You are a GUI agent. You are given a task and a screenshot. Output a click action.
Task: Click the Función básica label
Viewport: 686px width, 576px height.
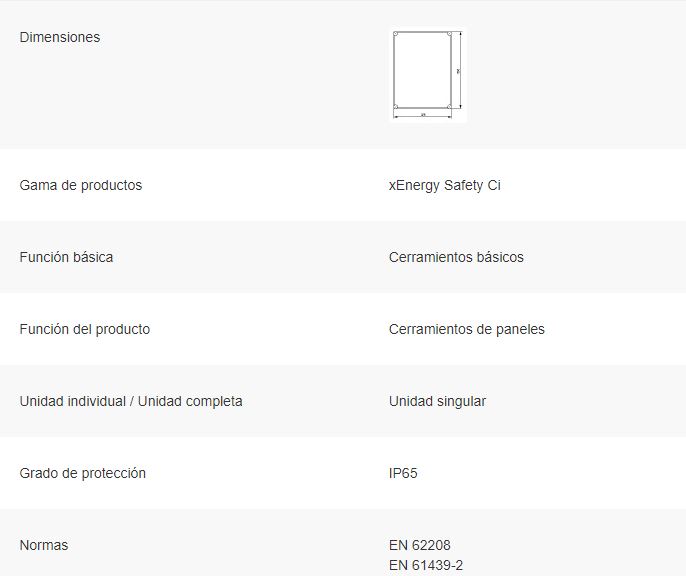[x=66, y=257]
